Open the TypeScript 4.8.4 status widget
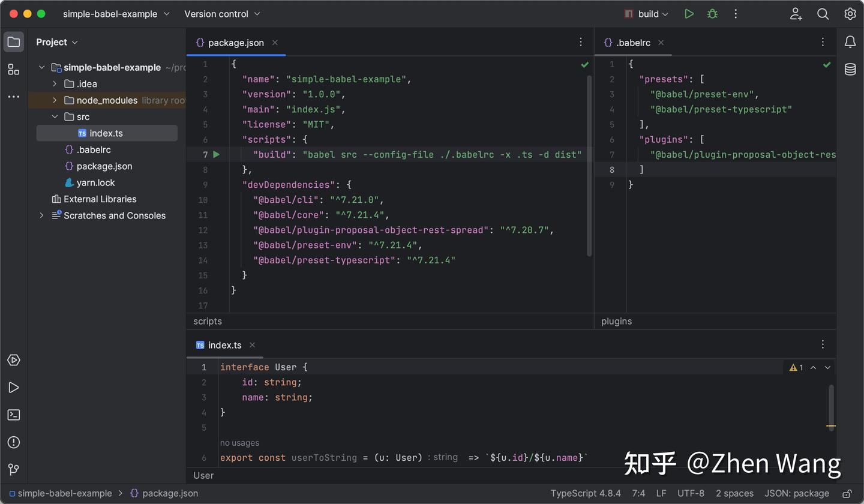Screen dimensions: 864x504 tap(586, 493)
